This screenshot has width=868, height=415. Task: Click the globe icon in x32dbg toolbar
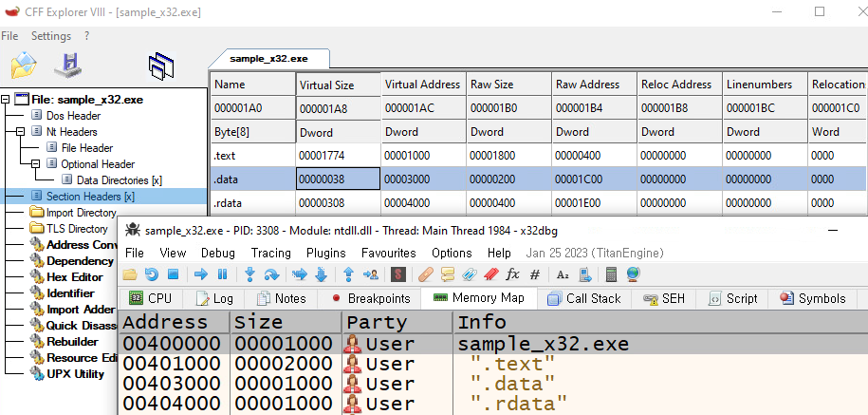pyautogui.click(x=634, y=274)
